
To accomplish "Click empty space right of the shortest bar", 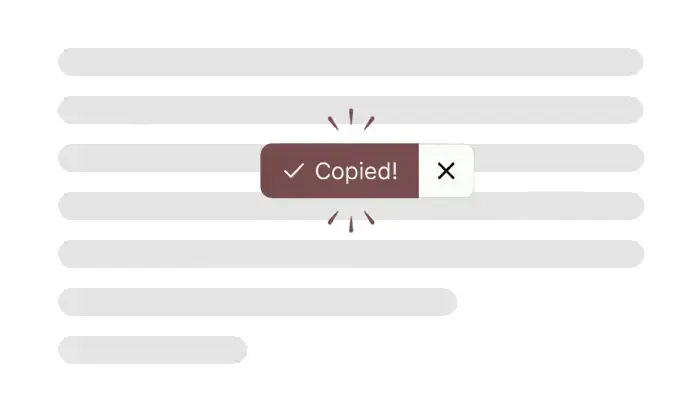I will click(x=450, y=350).
